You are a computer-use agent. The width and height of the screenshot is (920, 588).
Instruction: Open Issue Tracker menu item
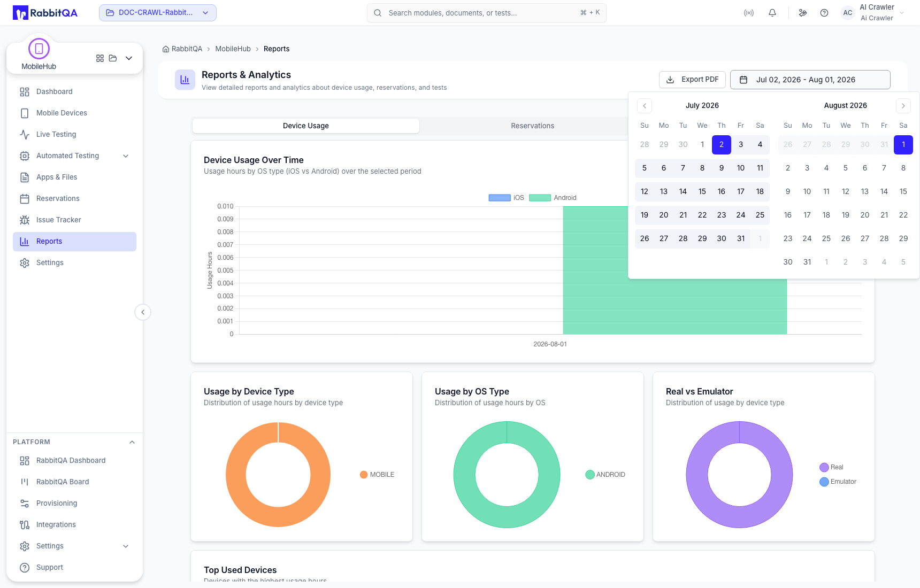pos(74,220)
